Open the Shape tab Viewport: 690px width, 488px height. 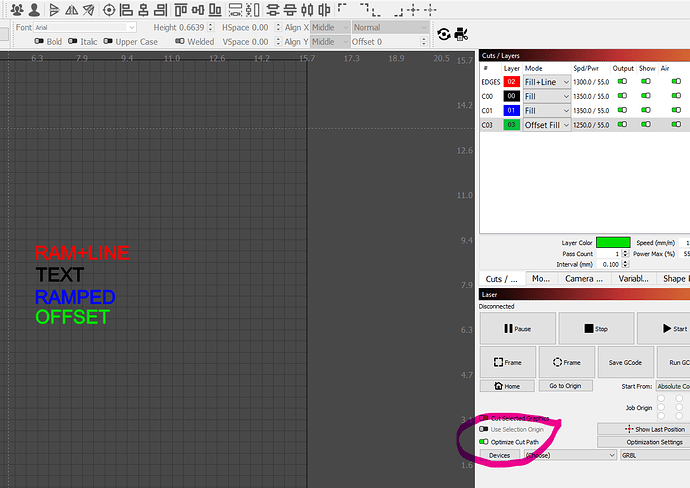click(674, 279)
